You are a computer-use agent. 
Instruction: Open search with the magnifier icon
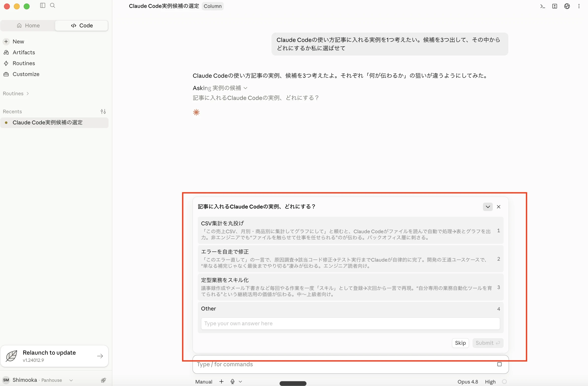tap(53, 5)
